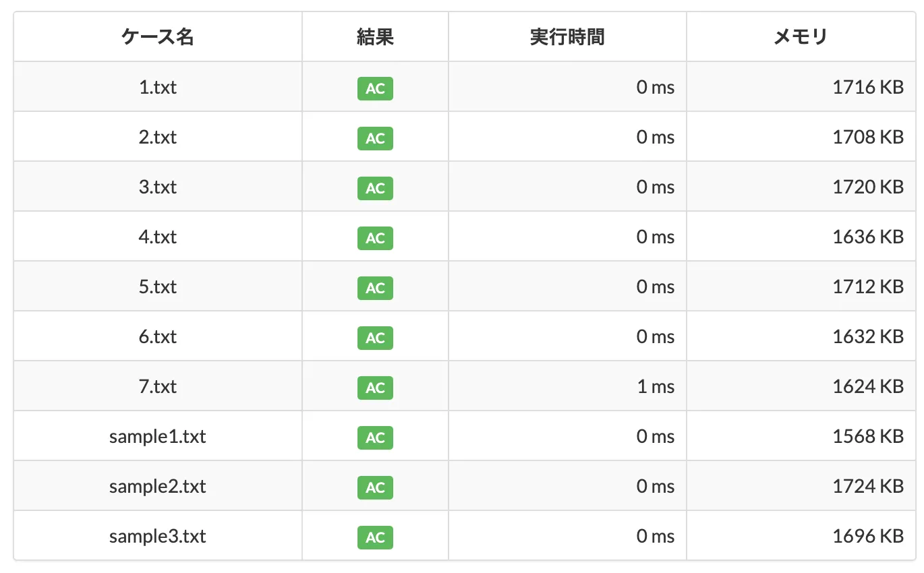Select the 4.txt case name

158,237
